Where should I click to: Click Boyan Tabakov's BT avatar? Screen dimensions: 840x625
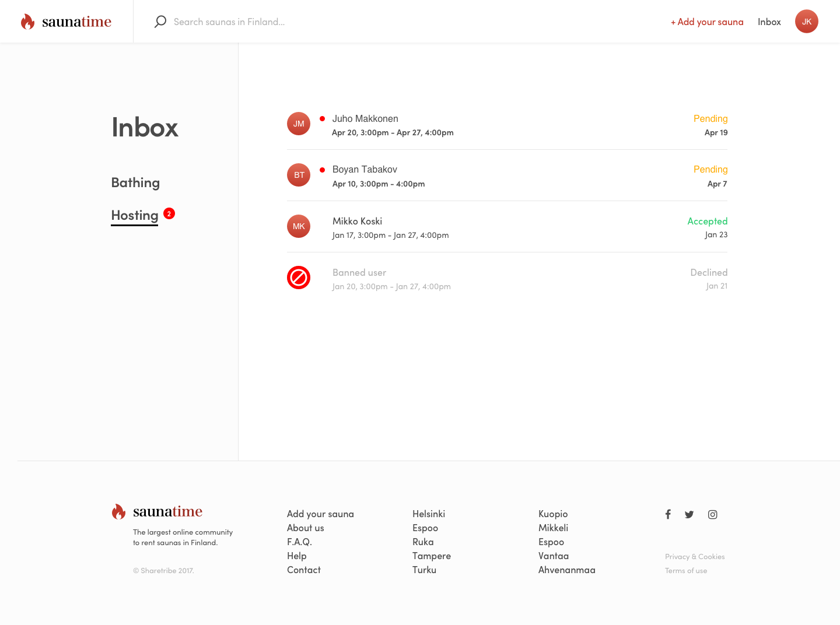(x=299, y=175)
